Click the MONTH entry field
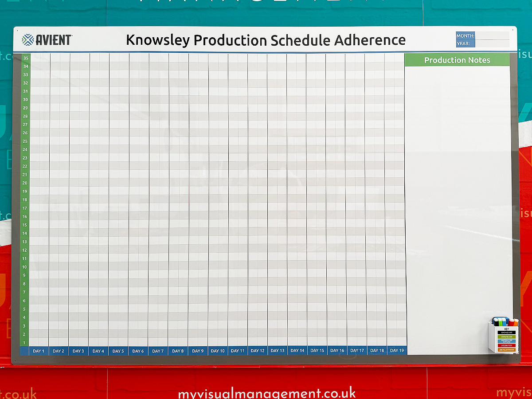 pos(492,35)
